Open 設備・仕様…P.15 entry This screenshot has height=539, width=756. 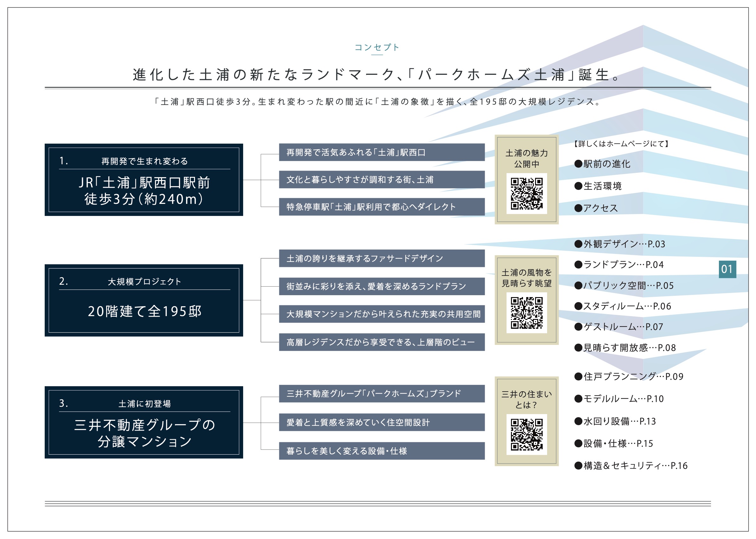pyautogui.click(x=614, y=444)
